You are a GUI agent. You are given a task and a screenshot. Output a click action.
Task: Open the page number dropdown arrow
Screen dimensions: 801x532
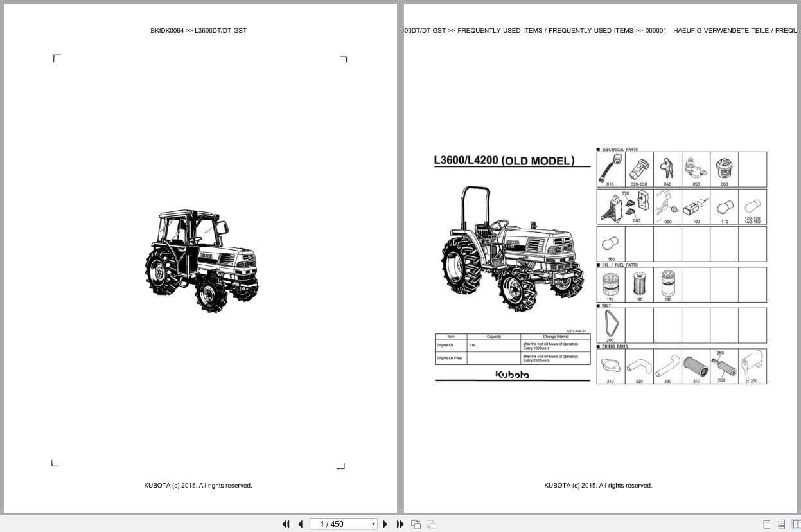pos(373,524)
